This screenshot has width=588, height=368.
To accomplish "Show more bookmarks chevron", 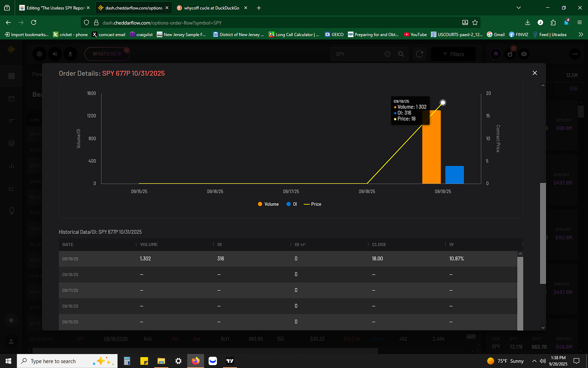I will (581, 34).
